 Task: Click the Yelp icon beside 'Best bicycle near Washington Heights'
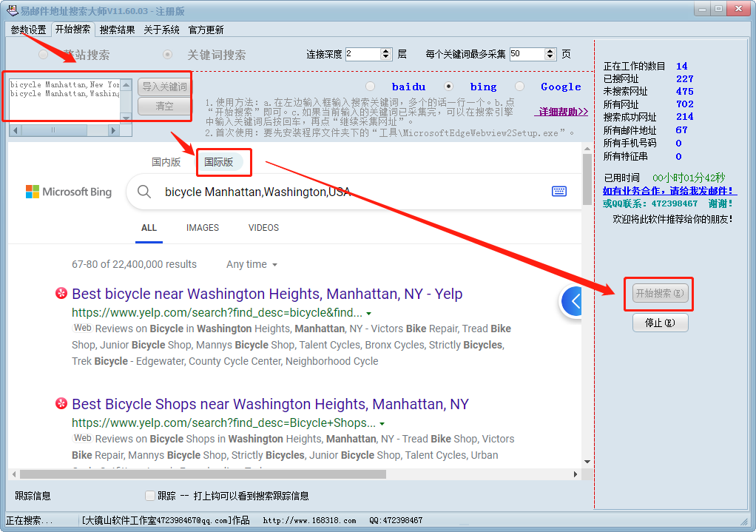tap(61, 293)
